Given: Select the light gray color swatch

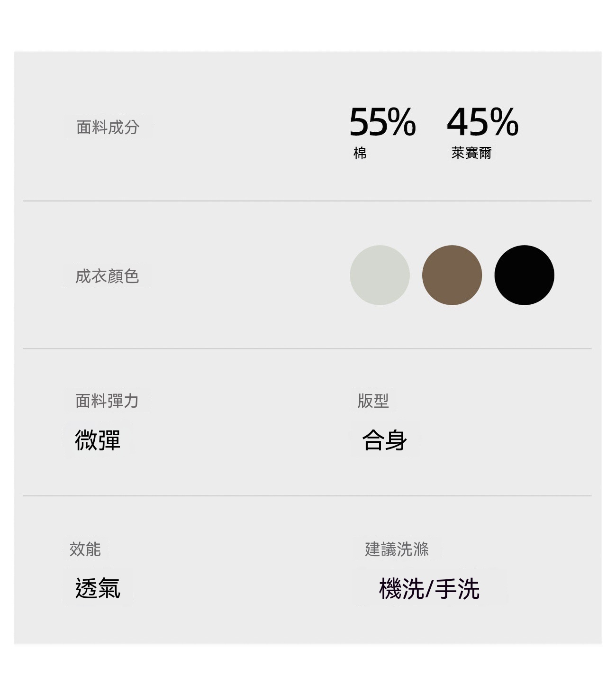Looking at the screenshot, I should 380,275.
